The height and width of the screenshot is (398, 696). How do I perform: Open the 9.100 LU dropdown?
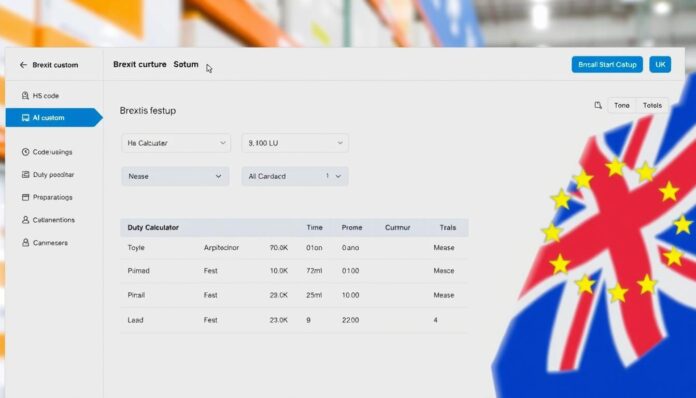295,143
